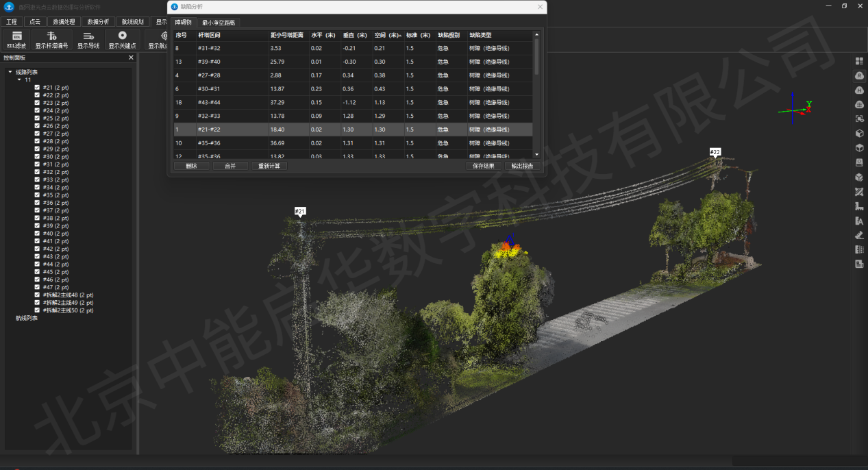Click the R cloud icon in right sidebar

click(859, 75)
